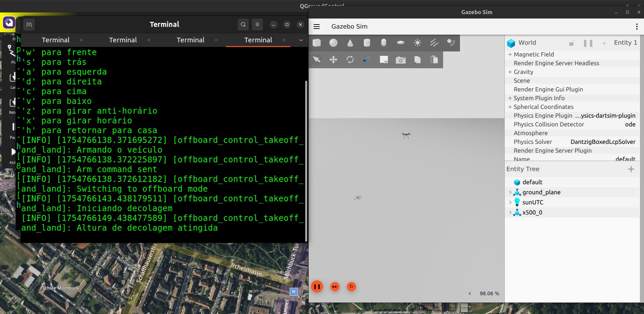Toggle the lock icon in World inspector

tap(572, 43)
